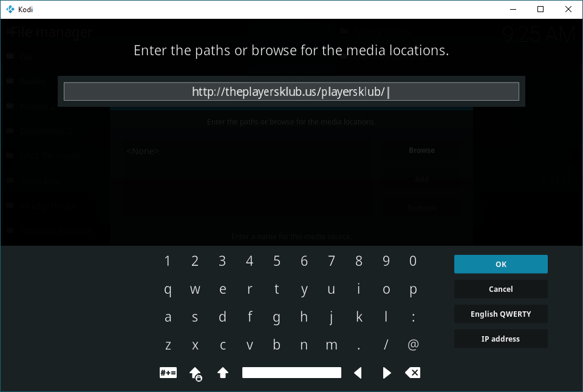Click the URL text input field
The height and width of the screenshot is (392, 583).
click(x=291, y=92)
